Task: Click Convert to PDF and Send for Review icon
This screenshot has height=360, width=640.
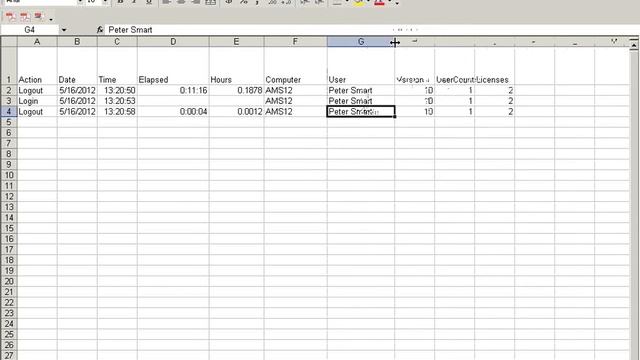Action: point(38,17)
